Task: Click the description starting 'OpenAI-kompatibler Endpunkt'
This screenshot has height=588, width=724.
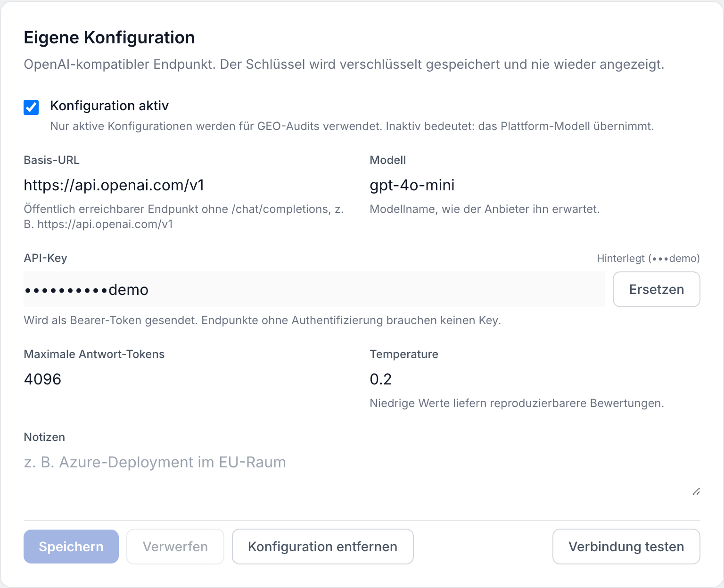Action: point(344,64)
